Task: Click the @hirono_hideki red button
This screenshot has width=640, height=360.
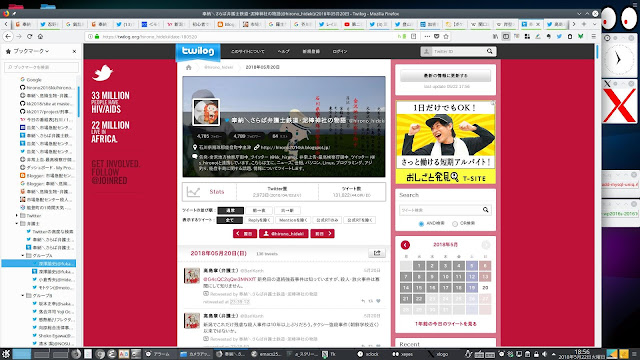Action: 284,233
